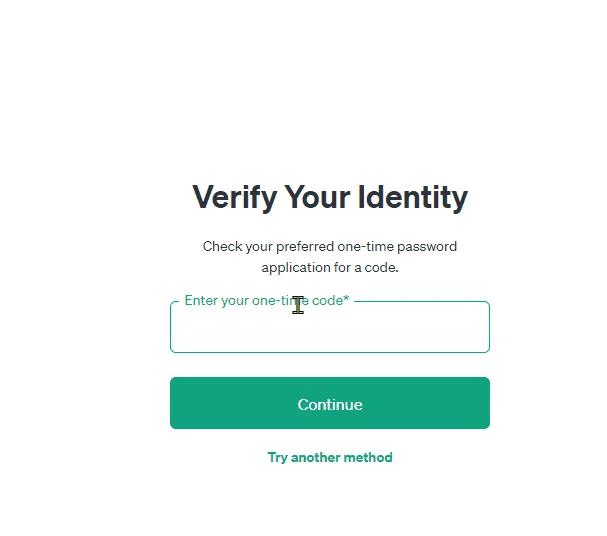Click the green Continue button
This screenshot has width=607, height=536.
(330, 403)
